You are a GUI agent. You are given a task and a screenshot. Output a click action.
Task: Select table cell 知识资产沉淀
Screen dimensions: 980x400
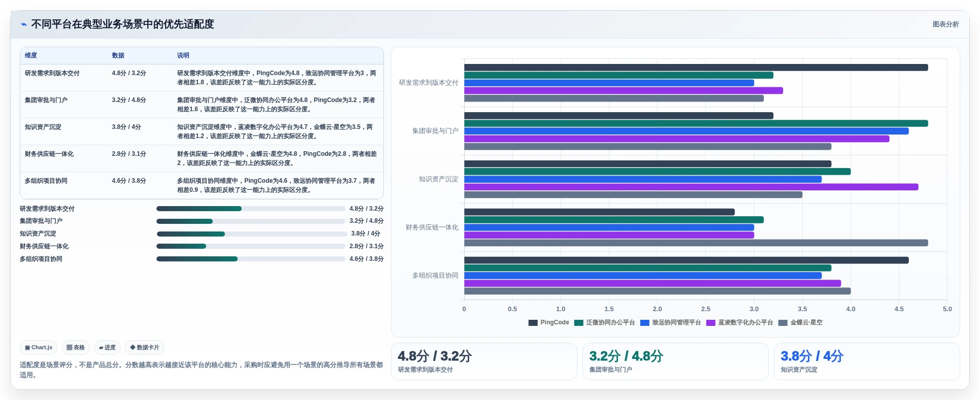[43, 127]
